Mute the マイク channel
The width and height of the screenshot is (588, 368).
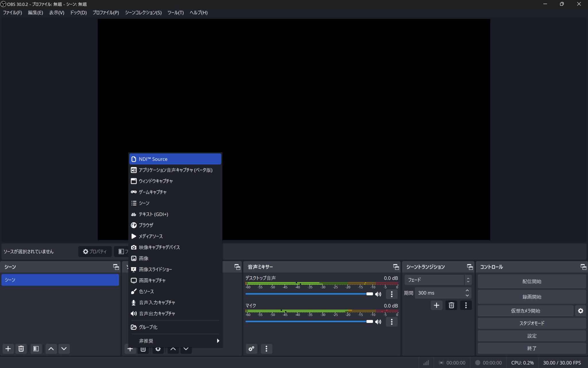pos(378,321)
